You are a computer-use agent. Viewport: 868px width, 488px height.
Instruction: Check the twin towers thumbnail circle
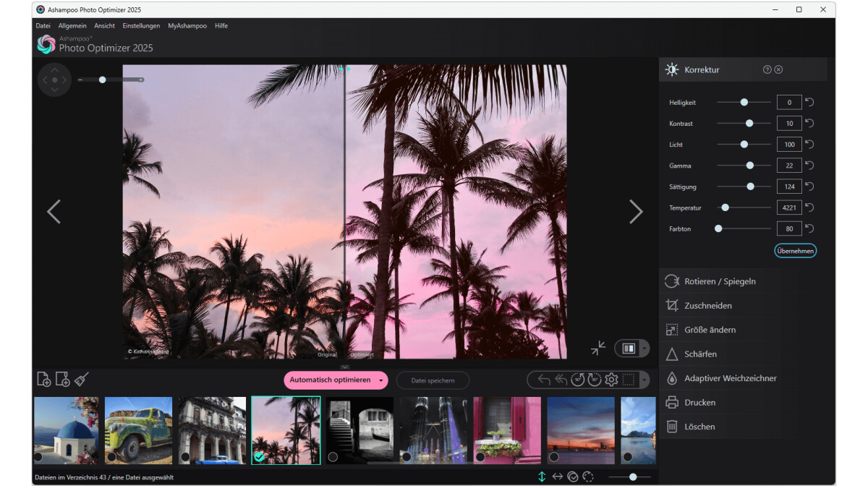pyautogui.click(x=407, y=457)
